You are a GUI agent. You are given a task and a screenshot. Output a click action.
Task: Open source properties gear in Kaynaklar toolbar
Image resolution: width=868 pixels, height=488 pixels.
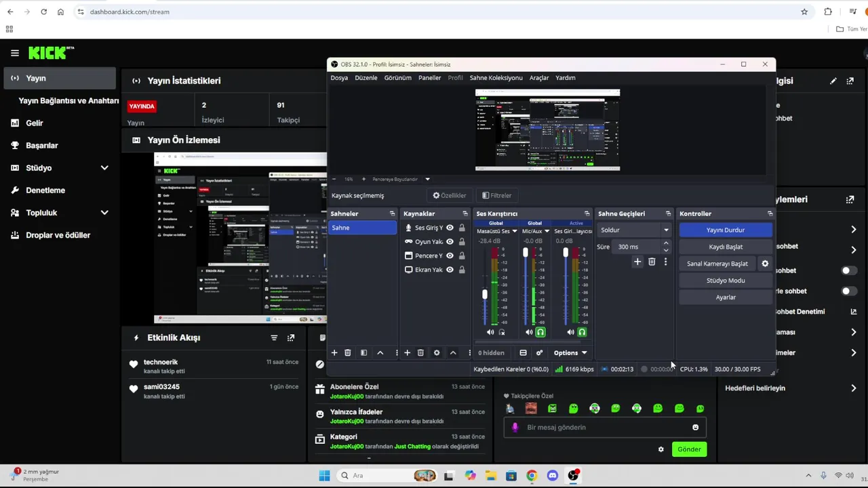(x=437, y=352)
